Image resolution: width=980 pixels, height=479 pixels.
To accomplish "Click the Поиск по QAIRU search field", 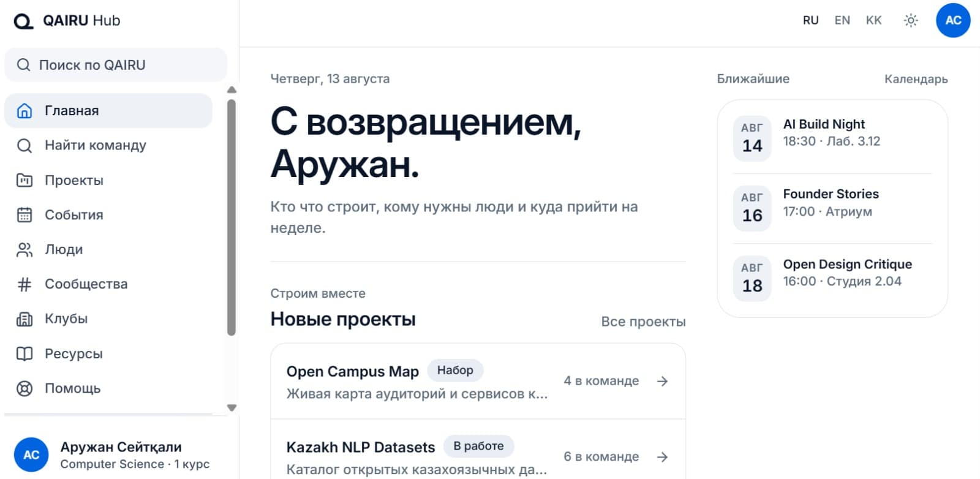I will click(116, 65).
